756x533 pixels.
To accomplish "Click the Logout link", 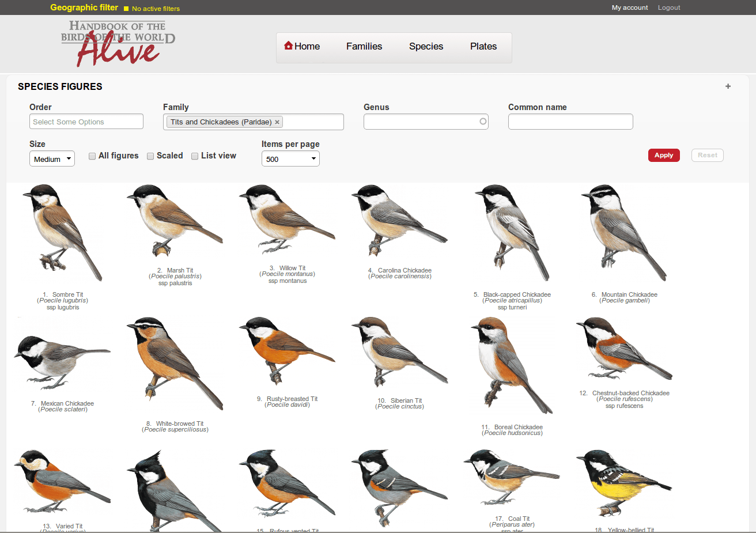I will 668,7.
